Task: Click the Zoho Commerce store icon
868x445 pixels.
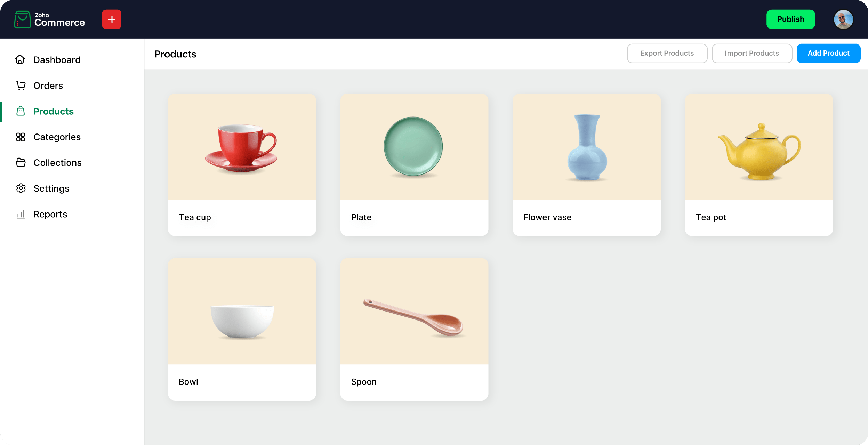Action: point(21,19)
